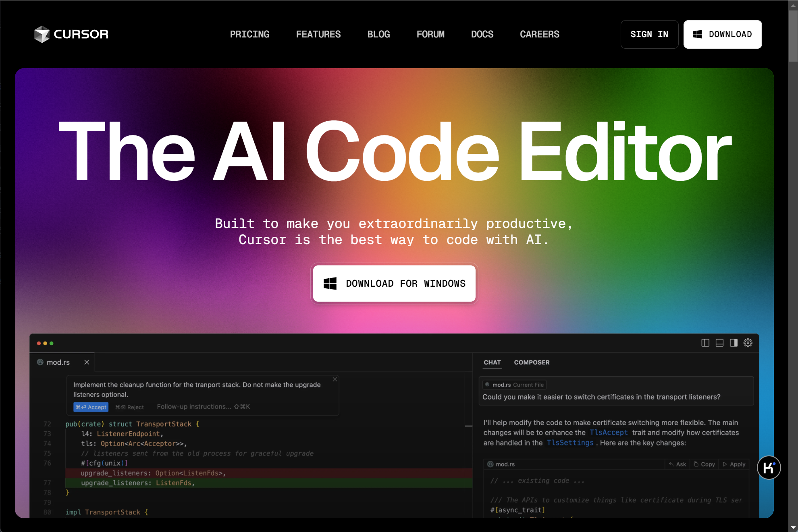Viewport: 798px width, 532px height.
Task: Click the TlsSettings code reference
Action: click(570, 443)
